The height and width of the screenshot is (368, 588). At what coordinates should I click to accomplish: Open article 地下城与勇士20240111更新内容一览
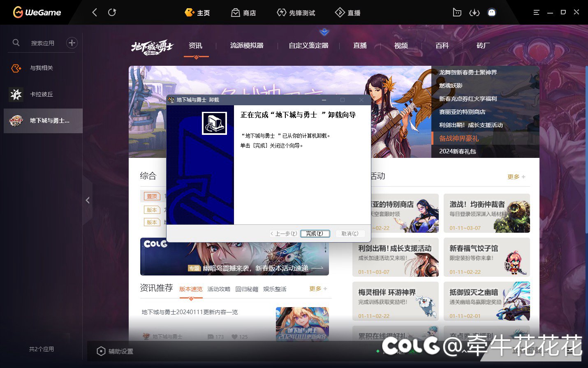[x=190, y=312]
